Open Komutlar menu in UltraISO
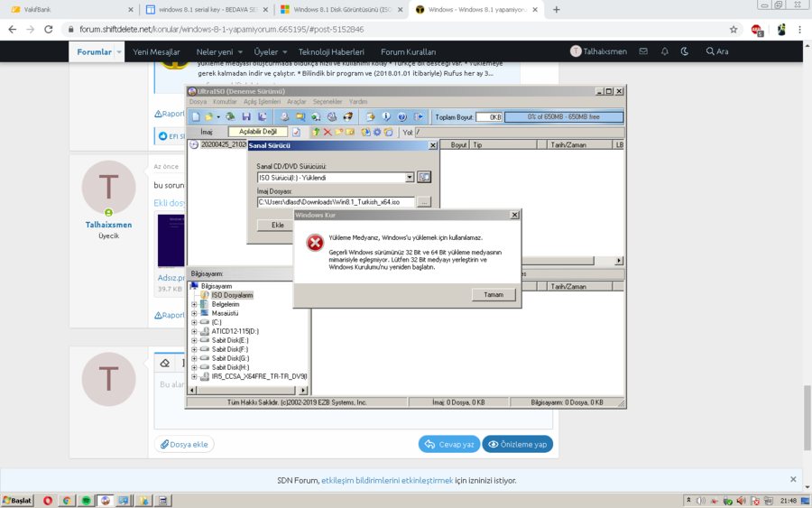 click(x=225, y=101)
